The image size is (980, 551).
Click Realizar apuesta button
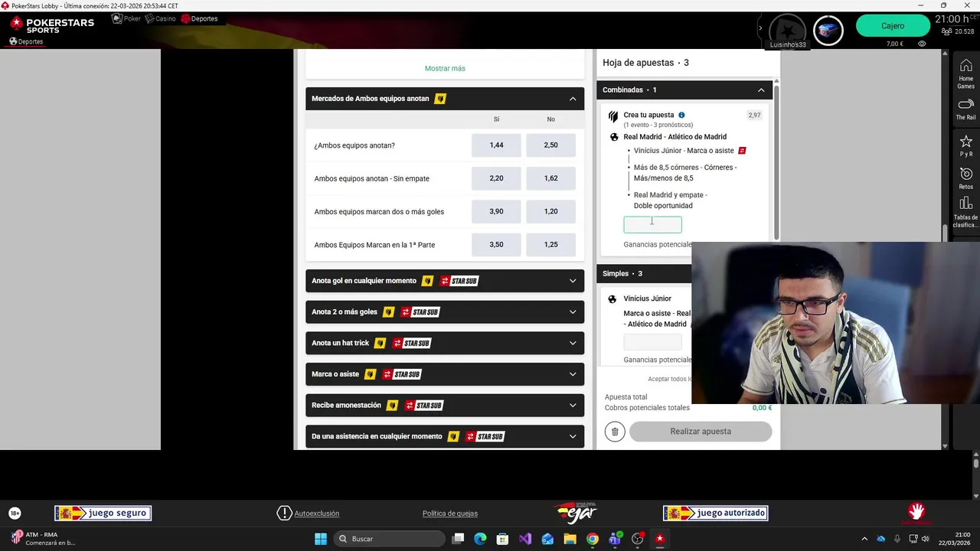701,432
